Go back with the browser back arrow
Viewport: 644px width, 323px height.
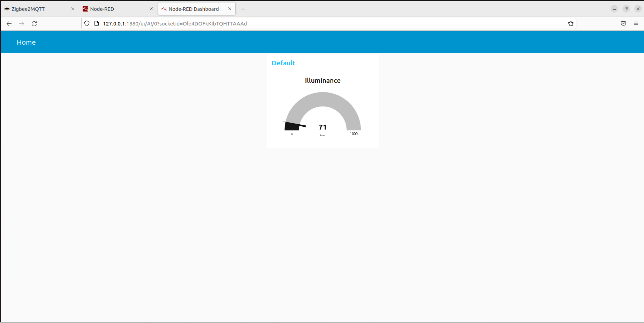click(x=9, y=23)
